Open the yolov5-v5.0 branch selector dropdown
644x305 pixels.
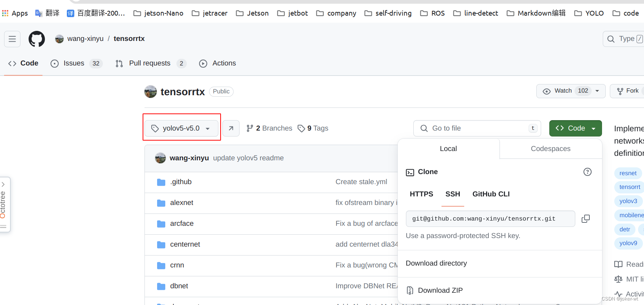(181, 128)
